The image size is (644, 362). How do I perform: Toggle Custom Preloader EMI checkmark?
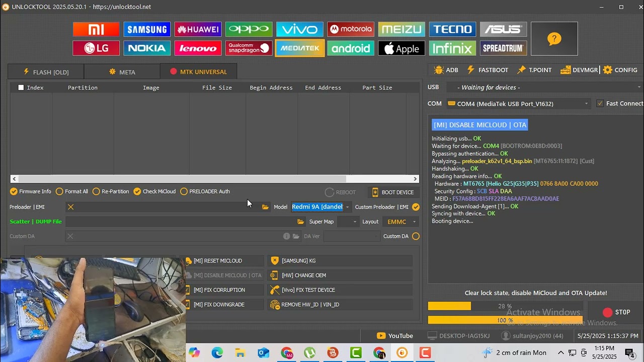416,207
